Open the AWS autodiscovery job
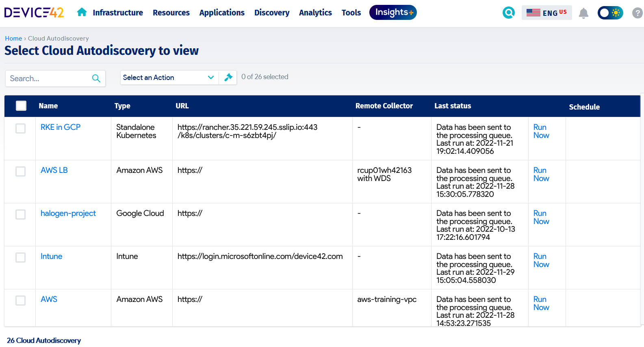This screenshot has height=347, width=644. 49,299
